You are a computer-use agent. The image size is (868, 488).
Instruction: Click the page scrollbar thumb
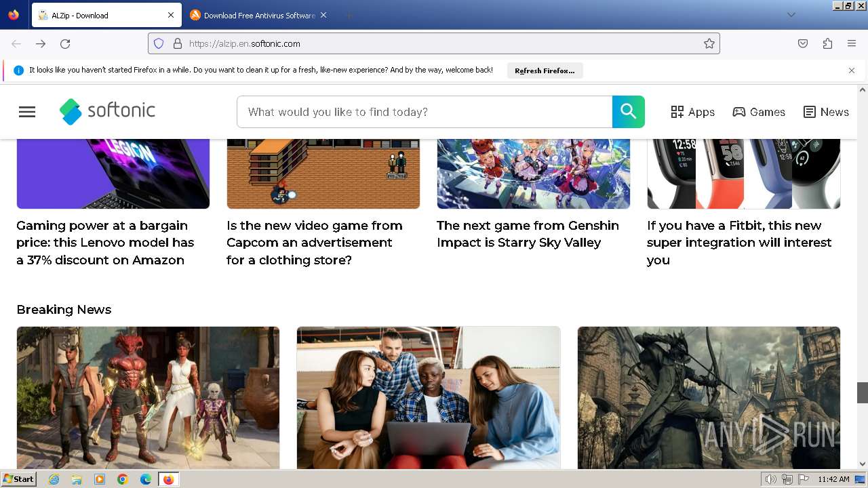[863, 392]
